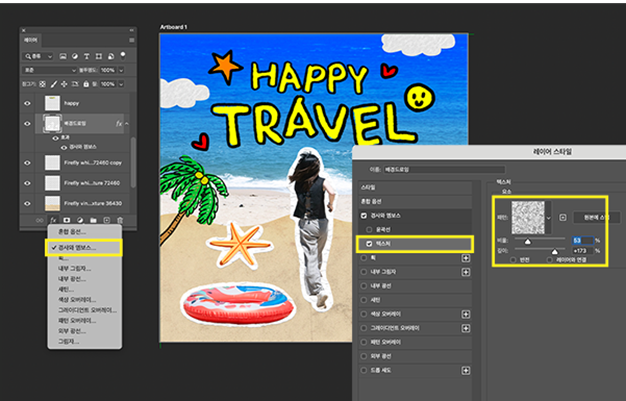Click the link layers icon
This screenshot has height=401, width=626.
click(x=40, y=220)
